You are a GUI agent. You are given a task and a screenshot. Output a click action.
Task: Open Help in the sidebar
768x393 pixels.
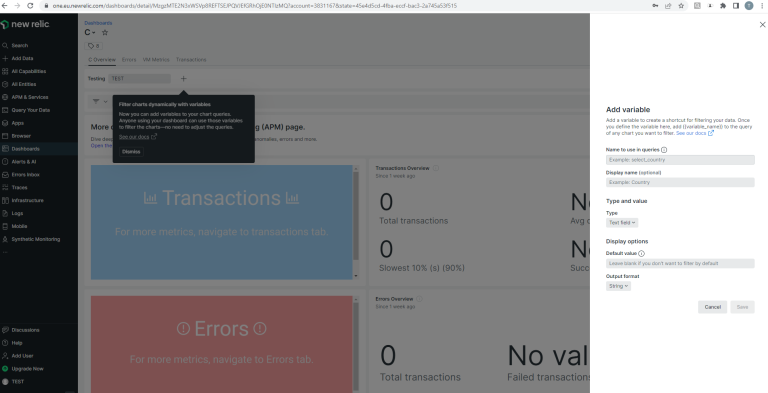tap(13, 343)
